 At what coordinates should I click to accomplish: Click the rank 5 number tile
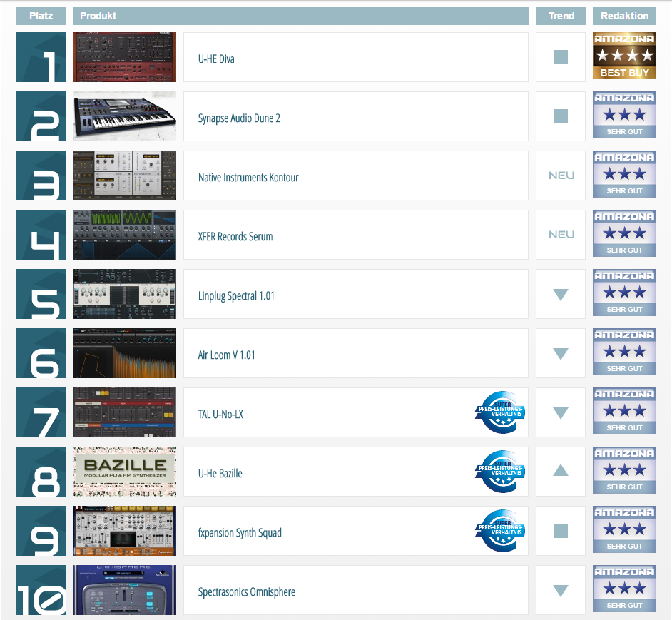(41, 294)
